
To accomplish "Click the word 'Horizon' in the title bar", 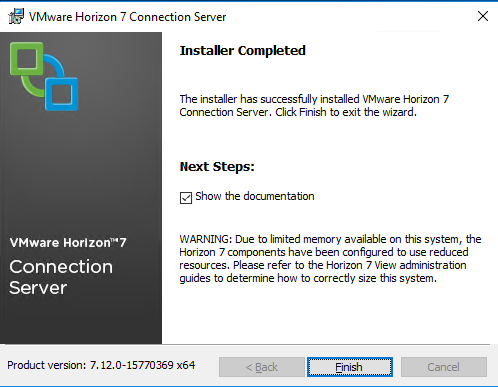I will pos(96,17).
